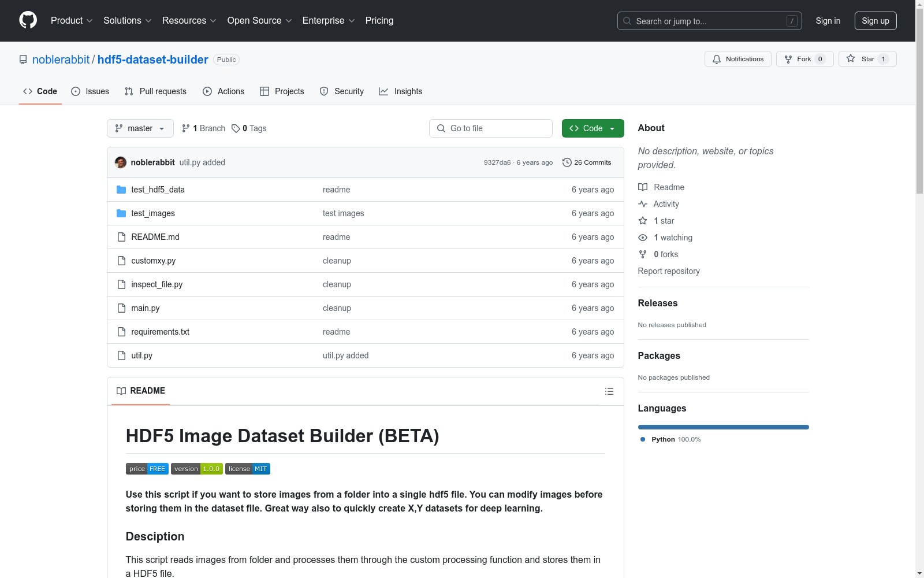Click the Notifications bell icon
The width and height of the screenshot is (924, 578).
pos(717,59)
